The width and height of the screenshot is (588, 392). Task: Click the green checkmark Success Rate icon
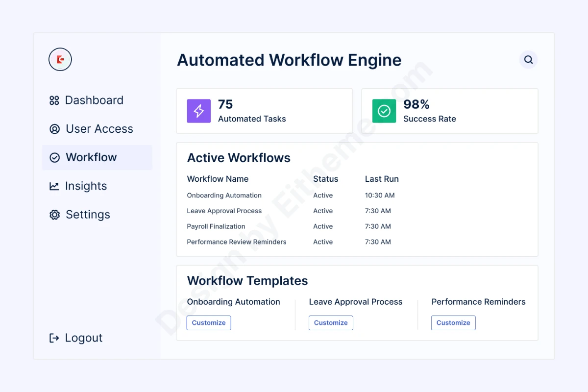point(384,111)
